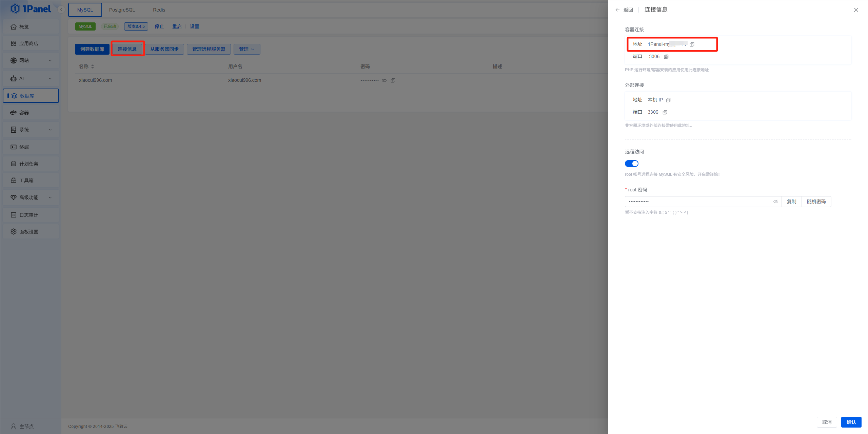The image size is (868, 434).
Task: Copy the external local IP address
Action: point(668,100)
